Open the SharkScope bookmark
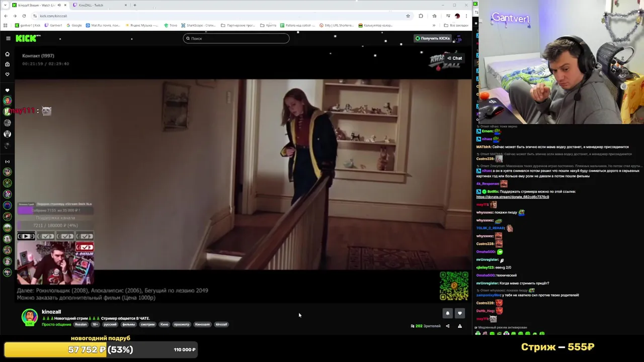The height and width of the screenshot is (362, 644). (199, 25)
